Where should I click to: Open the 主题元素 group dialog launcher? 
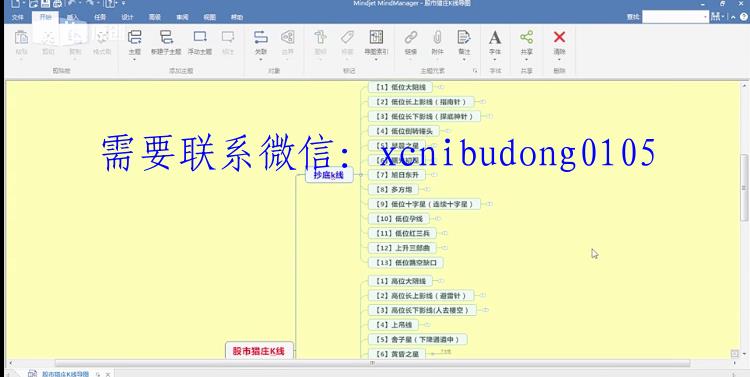(x=475, y=71)
